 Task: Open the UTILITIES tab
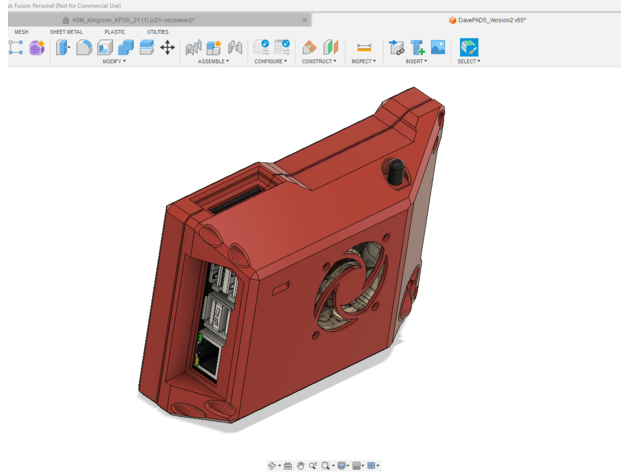pos(158,32)
